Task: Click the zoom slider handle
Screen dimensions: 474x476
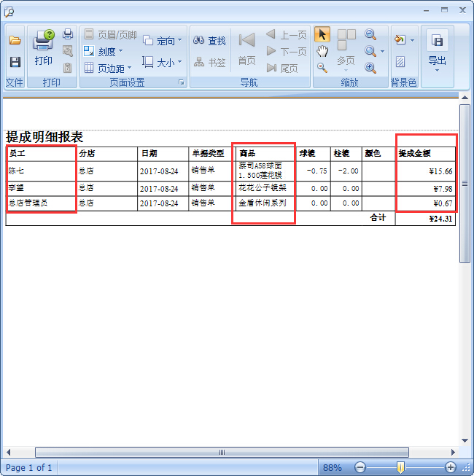Action: tap(401, 467)
